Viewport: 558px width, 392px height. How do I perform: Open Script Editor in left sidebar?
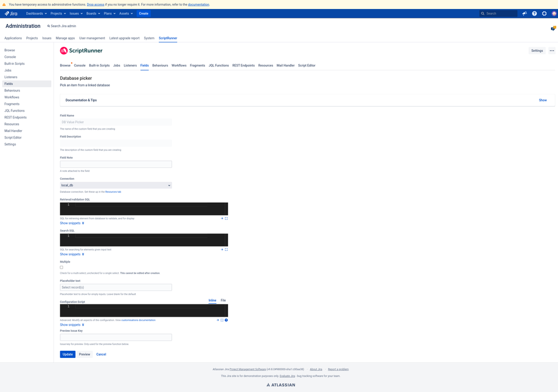click(13, 138)
